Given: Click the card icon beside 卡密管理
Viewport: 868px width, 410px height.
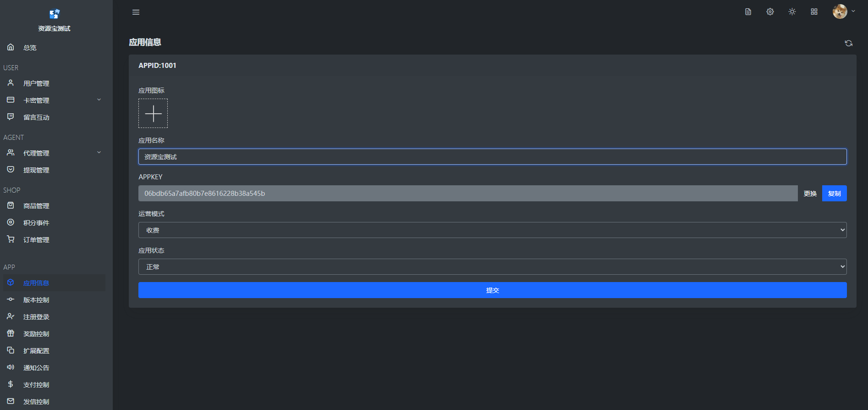Looking at the screenshot, I should 11,100.
